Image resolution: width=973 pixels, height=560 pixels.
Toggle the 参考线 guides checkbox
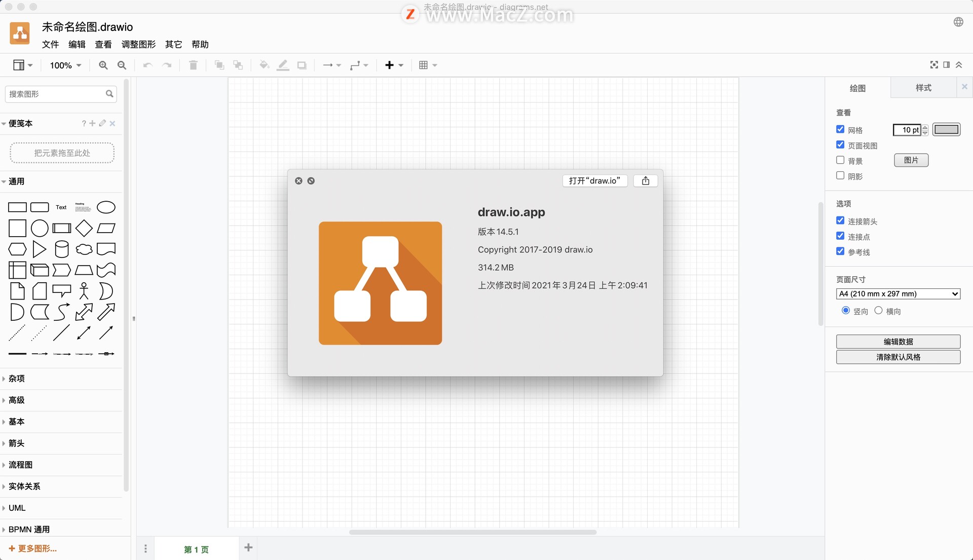pos(840,251)
